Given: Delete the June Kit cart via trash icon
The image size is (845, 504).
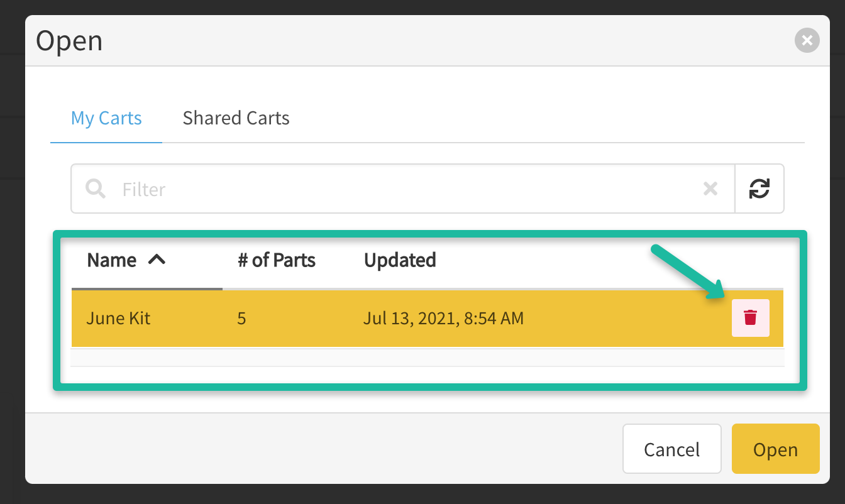Looking at the screenshot, I should coord(750,318).
